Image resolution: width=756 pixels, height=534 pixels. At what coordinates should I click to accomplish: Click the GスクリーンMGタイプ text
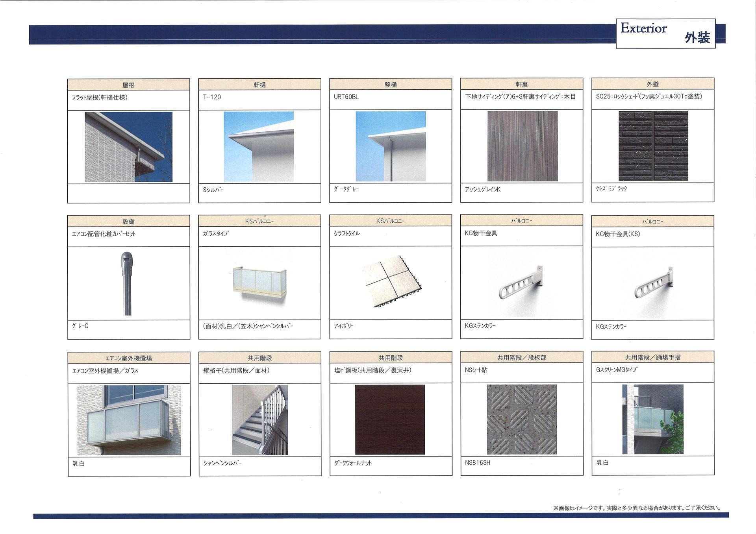click(x=616, y=370)
